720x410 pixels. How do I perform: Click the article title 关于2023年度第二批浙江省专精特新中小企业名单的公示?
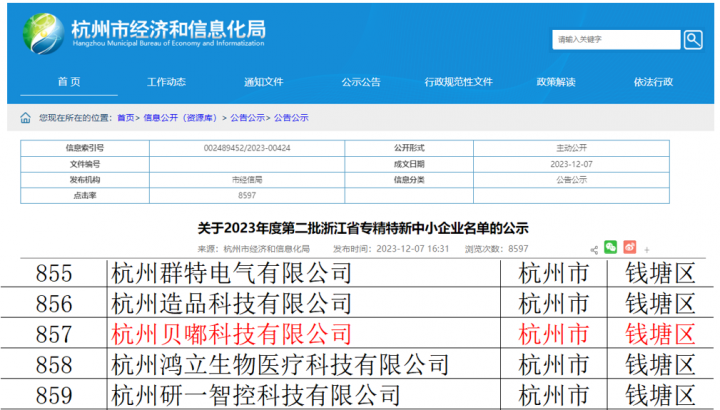pyautogui.click(x=363, y=228)
